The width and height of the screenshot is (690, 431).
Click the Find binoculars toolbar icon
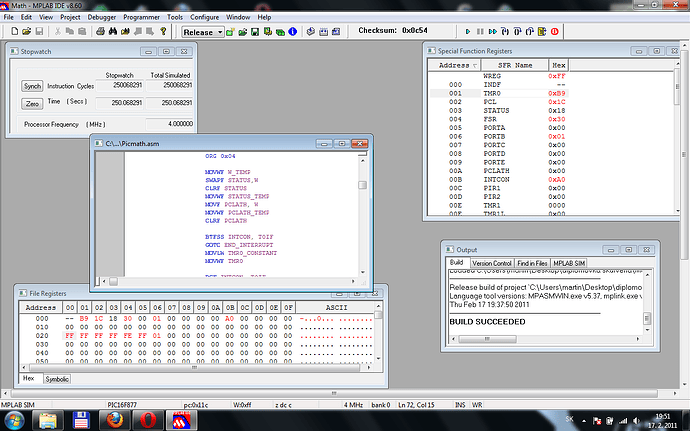pyautogui.click(x=113, y=31)
